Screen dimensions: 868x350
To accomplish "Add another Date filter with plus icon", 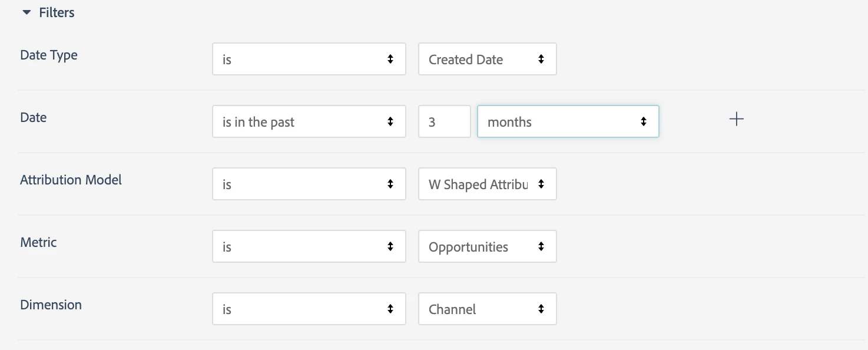I will [736, 119].
